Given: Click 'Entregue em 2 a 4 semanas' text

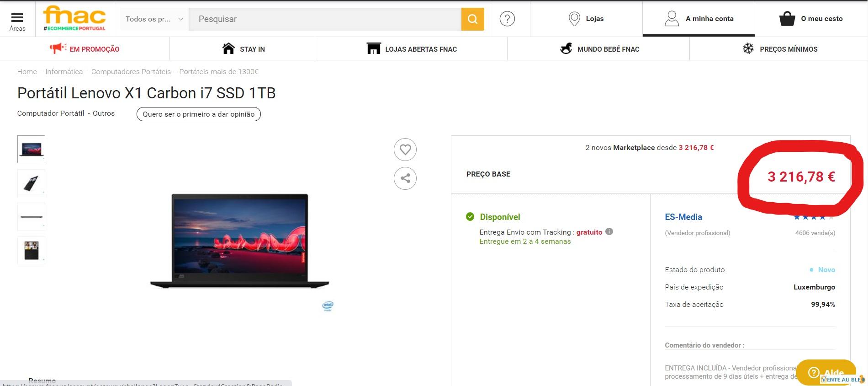Looking at the screenshot, I should click(x=525, y=241).
